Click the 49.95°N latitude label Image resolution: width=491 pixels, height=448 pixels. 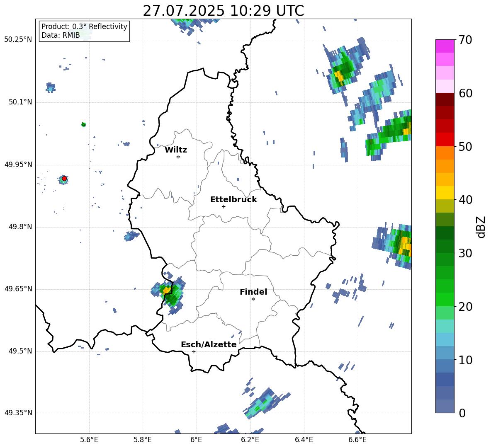[18, 165]
